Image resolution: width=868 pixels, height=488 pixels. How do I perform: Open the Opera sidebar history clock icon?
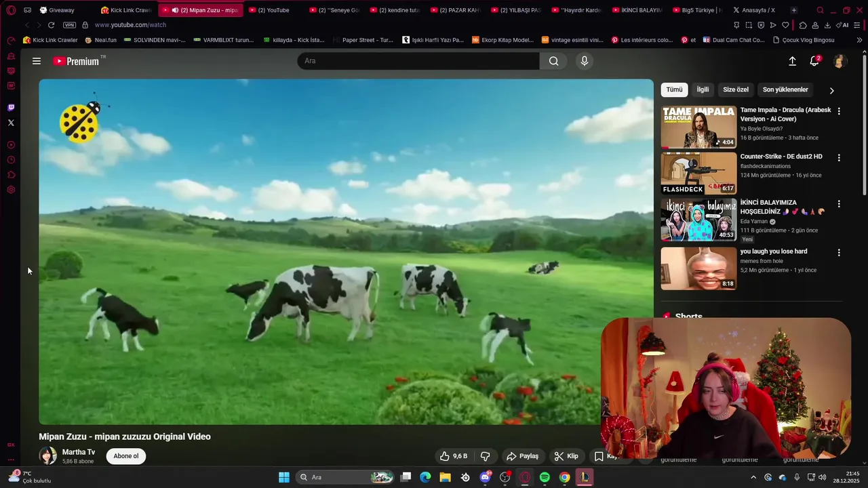pyautogui.click(x=11, y=160)
